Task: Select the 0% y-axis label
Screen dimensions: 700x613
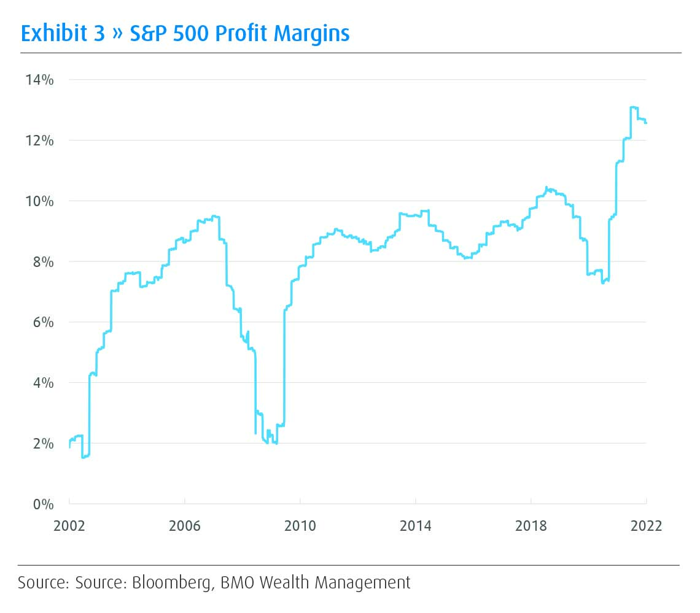Action: [x=44, y=504]
